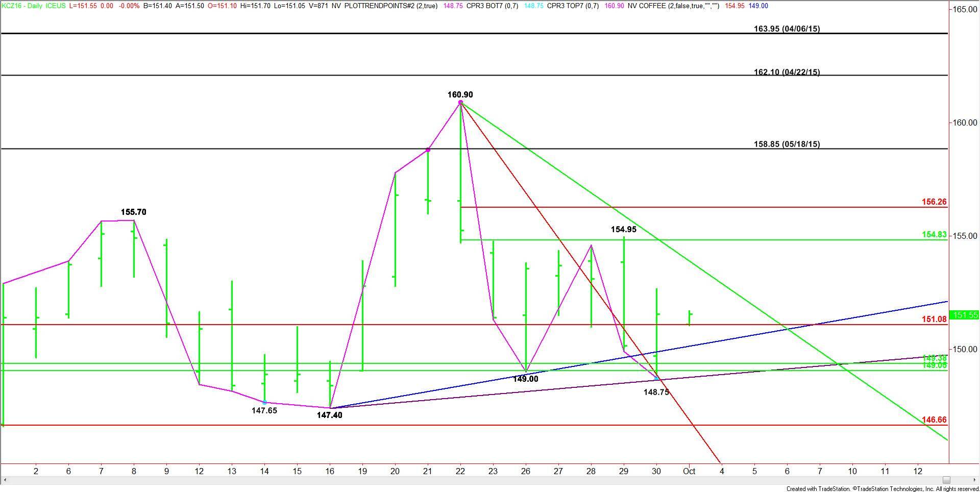Viewport: 980px width, 492px height.
Task: Click the last price L=151.55 readout
Action: [x=83, y=6]
